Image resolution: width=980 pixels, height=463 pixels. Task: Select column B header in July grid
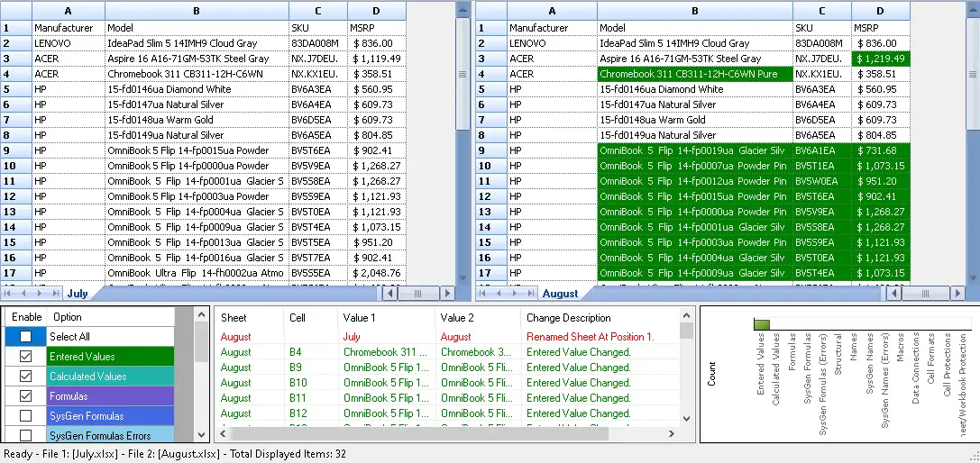pos(197,11)
